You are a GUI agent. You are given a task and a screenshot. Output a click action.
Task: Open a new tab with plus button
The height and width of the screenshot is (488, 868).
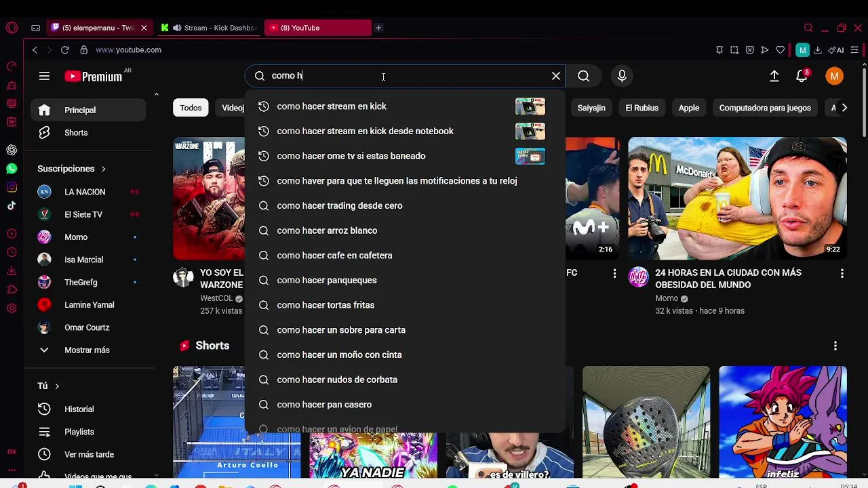click(x=378, y=28)
